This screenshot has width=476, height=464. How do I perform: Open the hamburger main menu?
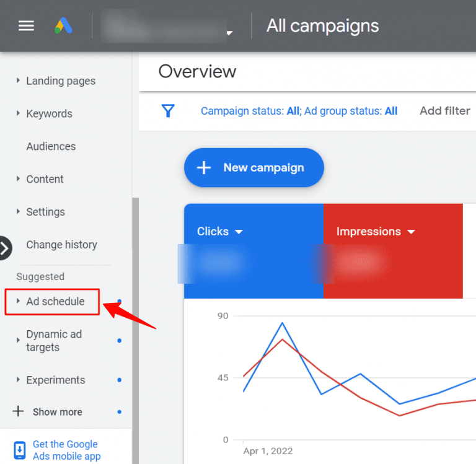tap(26, 27)
